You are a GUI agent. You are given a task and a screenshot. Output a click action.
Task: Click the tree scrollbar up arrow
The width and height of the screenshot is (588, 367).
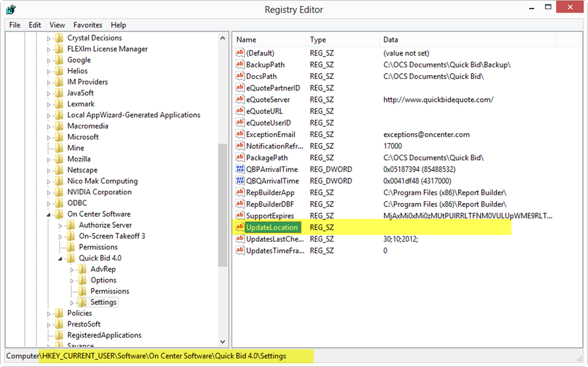point(222,38)
